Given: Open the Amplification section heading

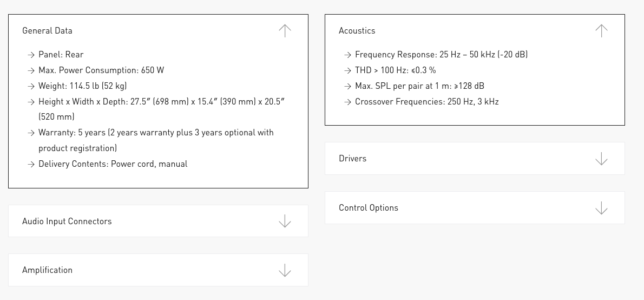Looking at the screenshot, I should 47,270.
